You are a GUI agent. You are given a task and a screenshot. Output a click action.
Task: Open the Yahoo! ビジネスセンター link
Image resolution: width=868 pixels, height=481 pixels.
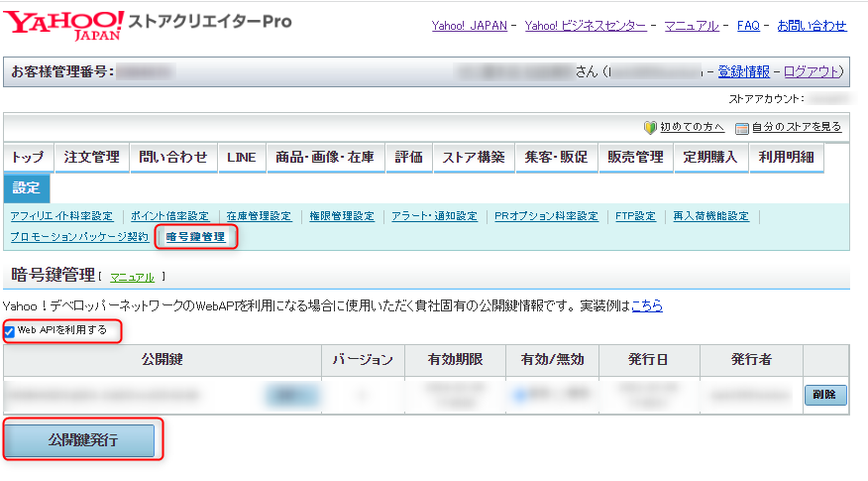coord(586,26)
